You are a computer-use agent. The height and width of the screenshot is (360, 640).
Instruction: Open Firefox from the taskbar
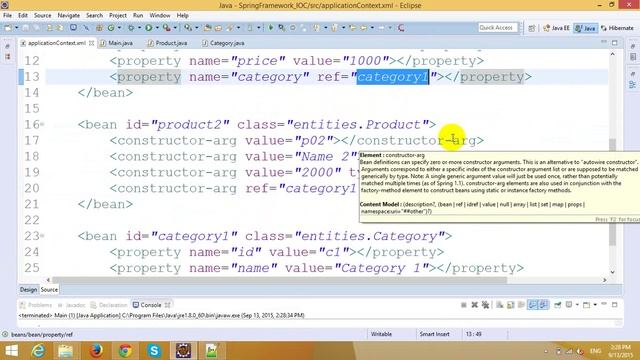[96, 351]
